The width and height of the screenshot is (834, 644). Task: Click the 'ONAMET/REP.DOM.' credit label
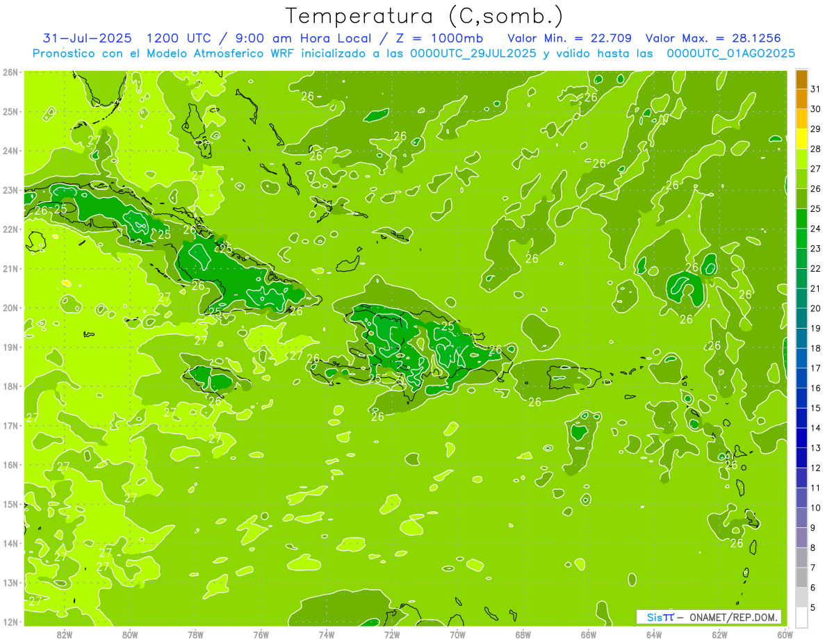734,617
